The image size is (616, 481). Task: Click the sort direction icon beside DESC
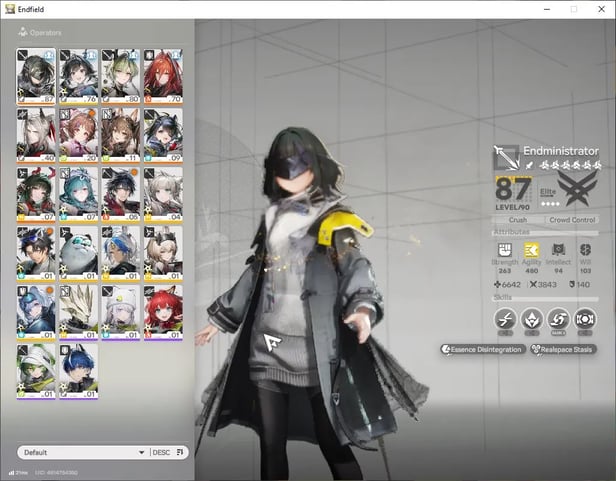click(181, 452)
